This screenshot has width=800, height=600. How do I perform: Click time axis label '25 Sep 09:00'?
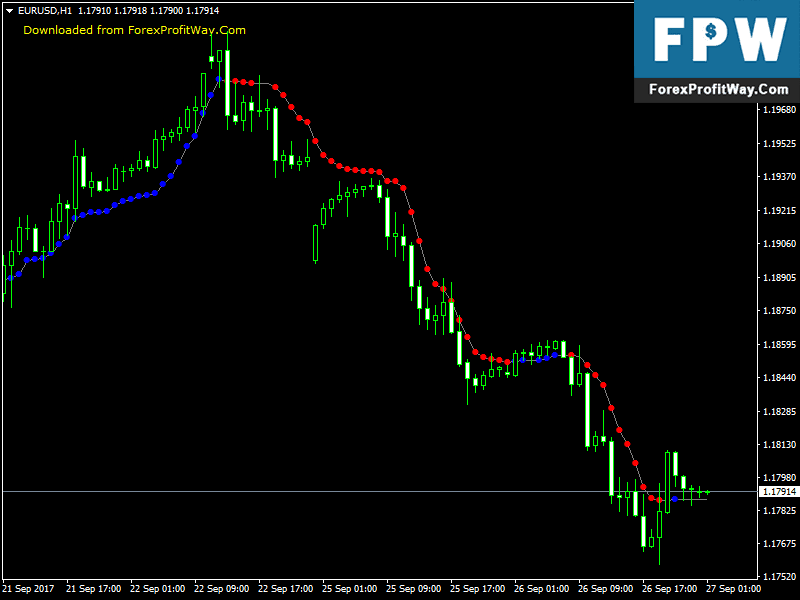(x=414, y=589)
